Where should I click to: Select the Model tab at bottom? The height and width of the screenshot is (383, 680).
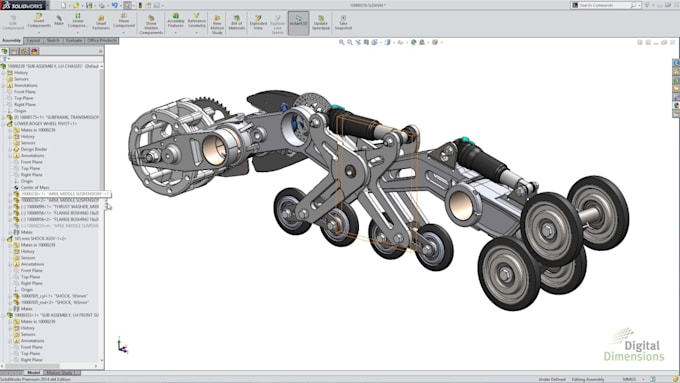(33, 373)
